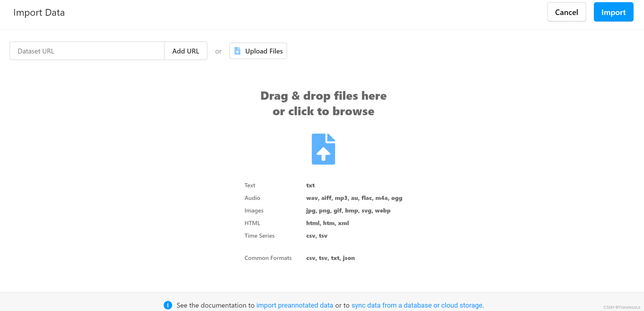Viewport: 644px width, 311px height.
Task: Click the Time Series format label
Action: (259, 235)
